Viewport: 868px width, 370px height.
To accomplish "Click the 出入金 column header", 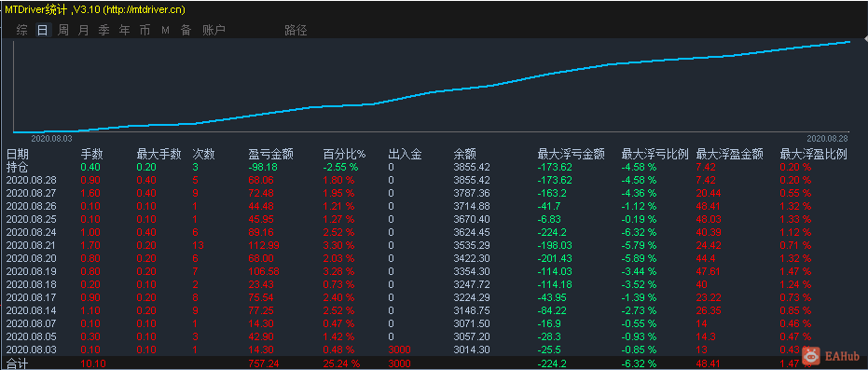I will (406, 155).
